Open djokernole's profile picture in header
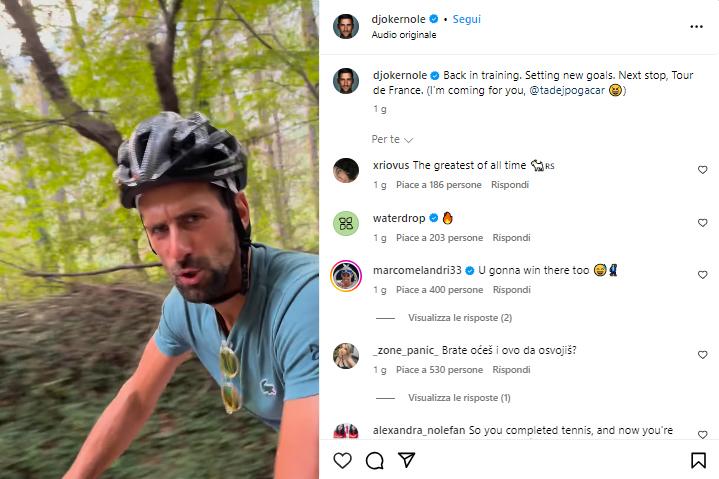This screenshot has height=479, width=719. coord(346,26)
